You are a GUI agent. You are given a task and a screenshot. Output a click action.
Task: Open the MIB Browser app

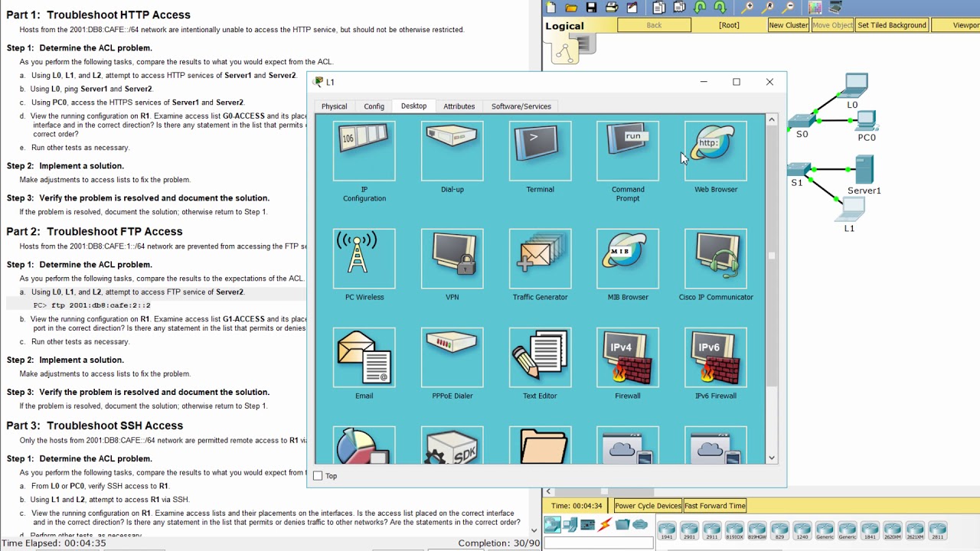point(628,259)
